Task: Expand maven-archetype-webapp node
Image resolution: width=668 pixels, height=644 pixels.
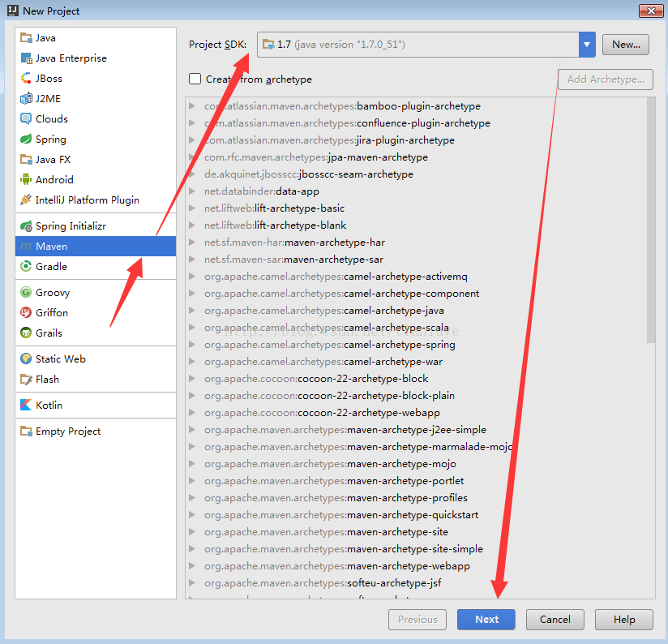Action: coord(192,565)
